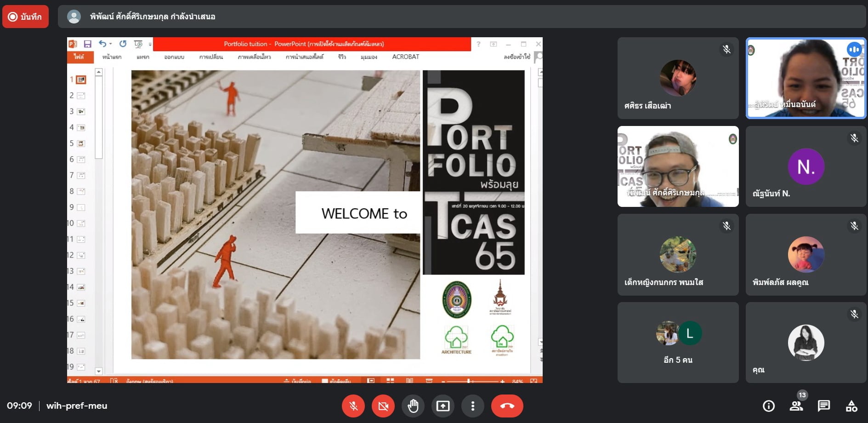Turn on the camera

(383, 406)
